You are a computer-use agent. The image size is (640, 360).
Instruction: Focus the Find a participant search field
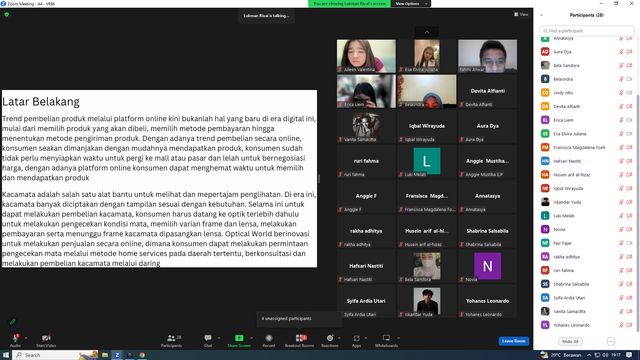587,31
